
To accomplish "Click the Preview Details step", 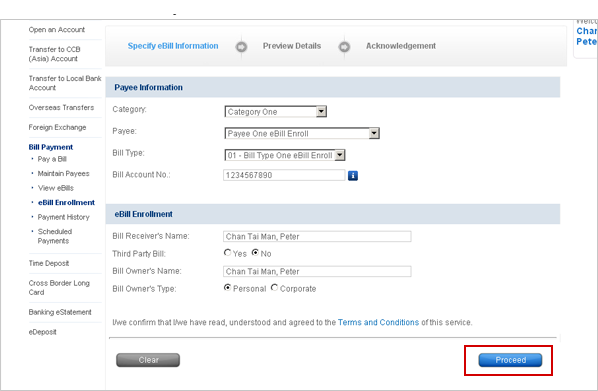I will [x=292, y=46].
